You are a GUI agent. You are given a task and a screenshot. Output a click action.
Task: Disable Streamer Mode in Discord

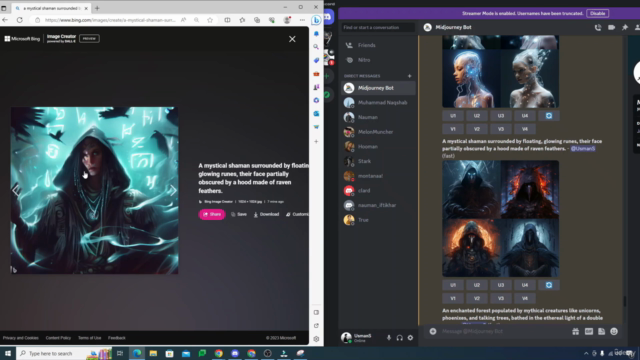coord(598,13)
